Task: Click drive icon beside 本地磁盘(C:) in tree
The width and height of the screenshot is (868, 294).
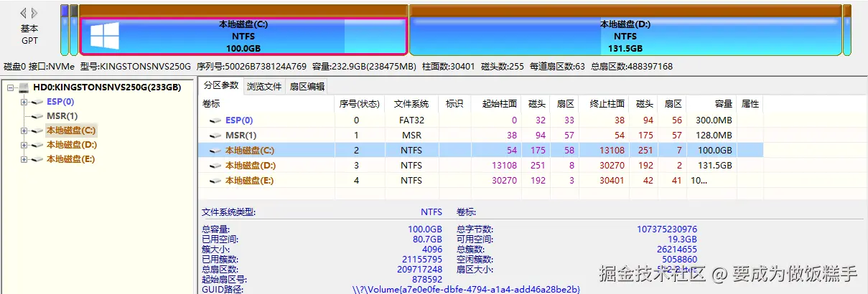Action: coord(37,131)
